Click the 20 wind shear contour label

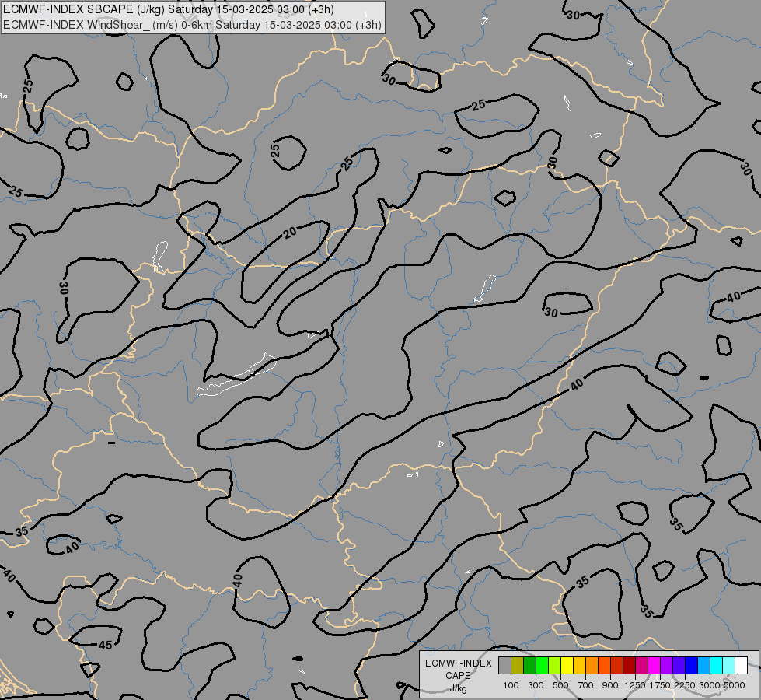coord(290,233)
